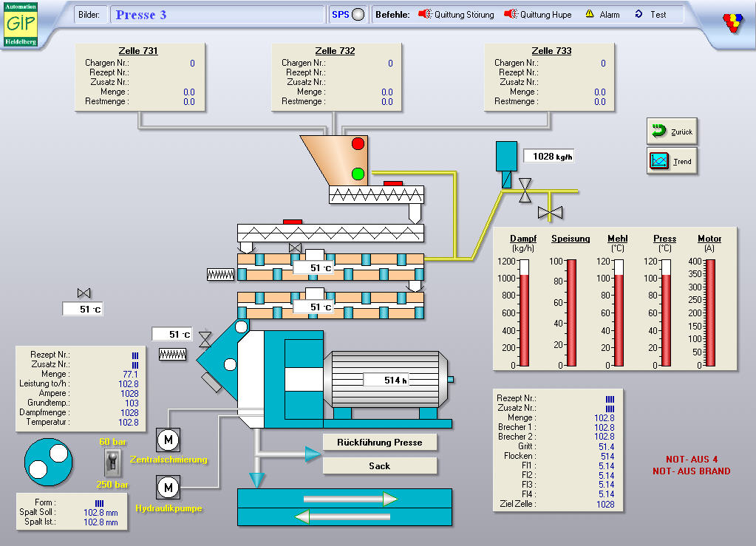Click the Test refresh icon
This screenshot has height=546, width=756.
639,14
